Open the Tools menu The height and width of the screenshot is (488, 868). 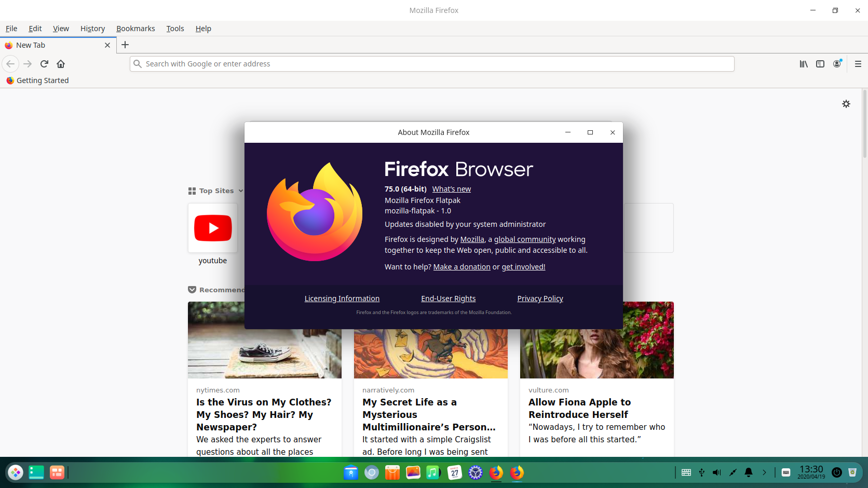tap(175, 29)
